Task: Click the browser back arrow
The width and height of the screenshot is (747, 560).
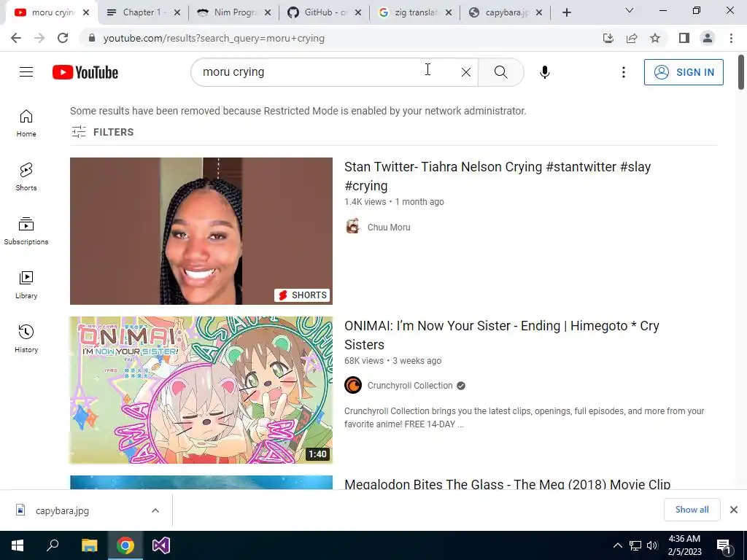Action: pyautogui.click(x=16, y=38)
